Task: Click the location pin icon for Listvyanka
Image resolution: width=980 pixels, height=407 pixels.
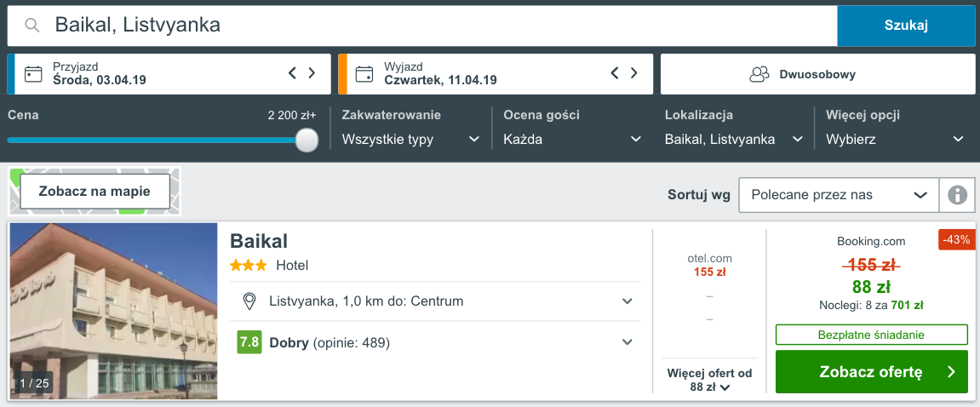Action: pos(249,301)
